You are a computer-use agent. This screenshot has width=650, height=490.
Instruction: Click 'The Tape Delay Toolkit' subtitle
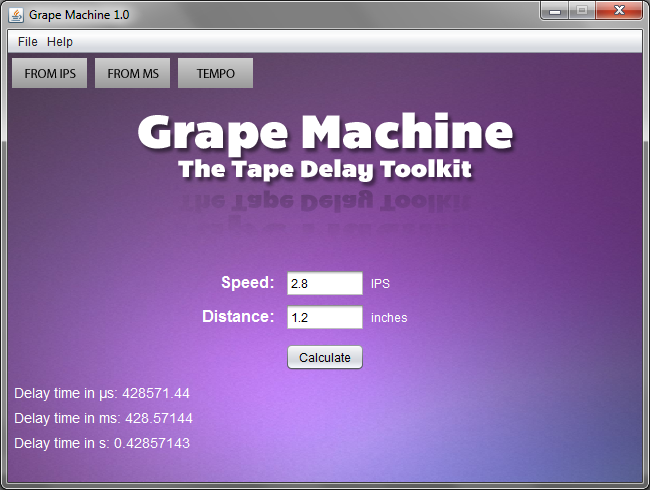(x=325, y=170)
